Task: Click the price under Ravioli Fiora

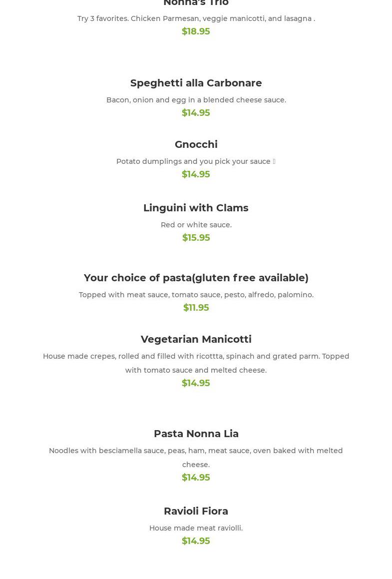Action: [196, 541]
